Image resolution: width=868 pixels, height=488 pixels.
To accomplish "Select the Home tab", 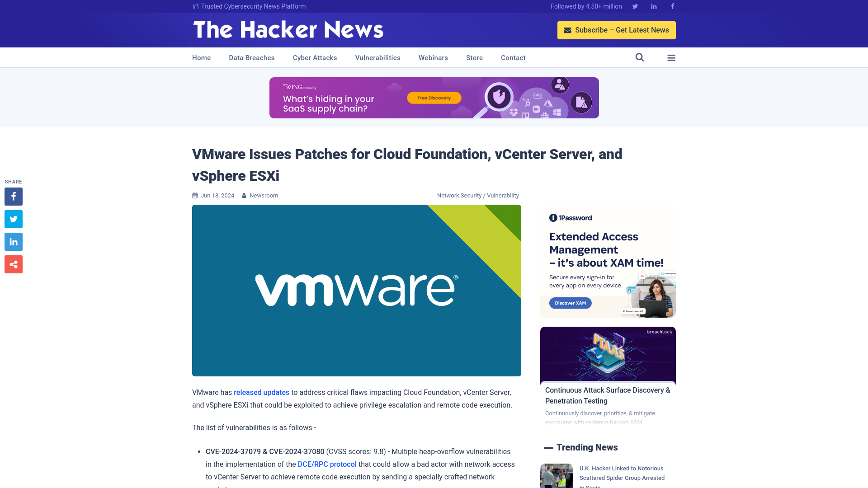I will click(201, 57).
